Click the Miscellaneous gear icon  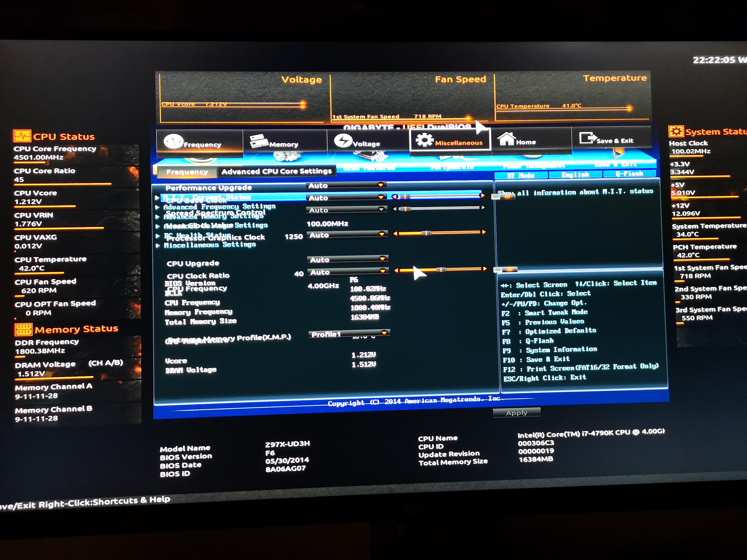click(x=424, y=140)
